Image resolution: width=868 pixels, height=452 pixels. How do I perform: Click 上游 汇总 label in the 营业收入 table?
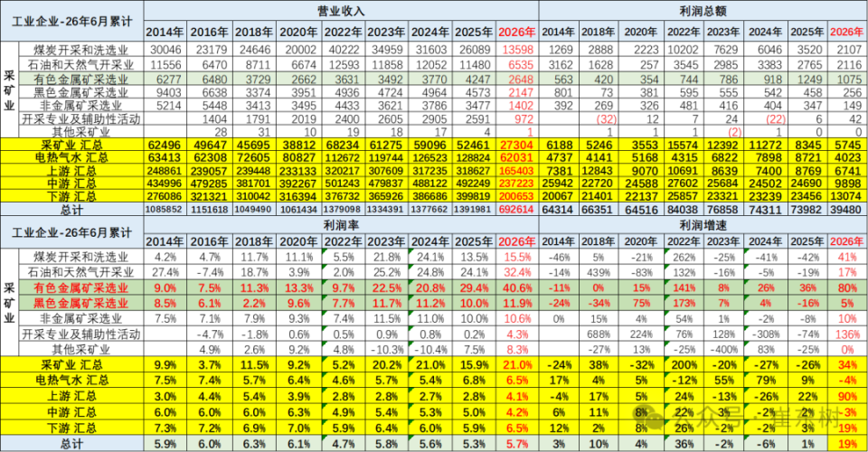[72, 171]
